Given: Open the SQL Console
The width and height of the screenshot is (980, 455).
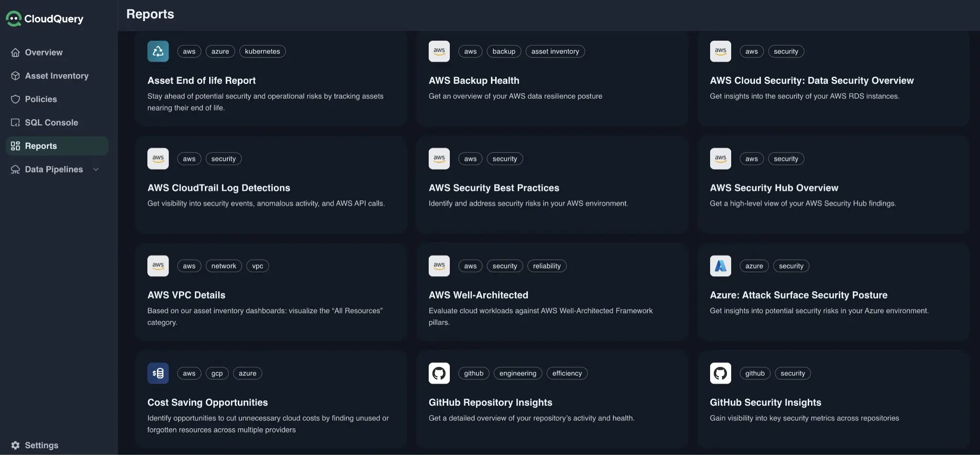Looking at the screenshot, I should click(57, 123).
